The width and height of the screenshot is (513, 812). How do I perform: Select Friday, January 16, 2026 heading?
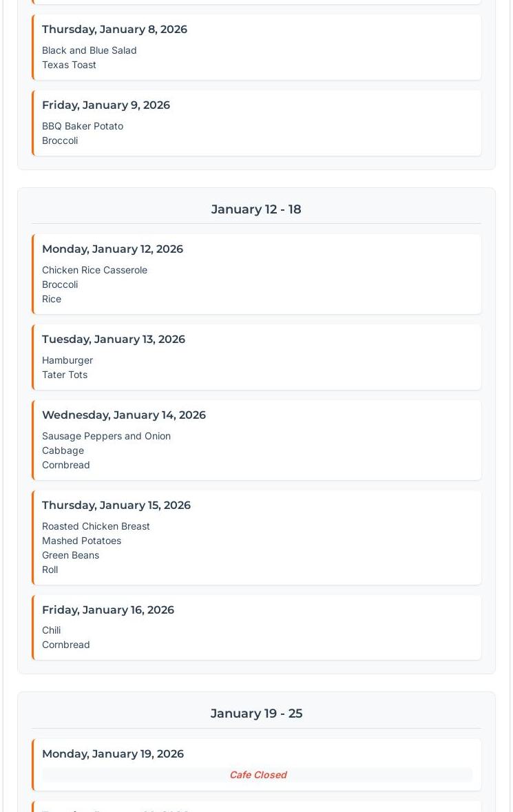tap(107, 610)
